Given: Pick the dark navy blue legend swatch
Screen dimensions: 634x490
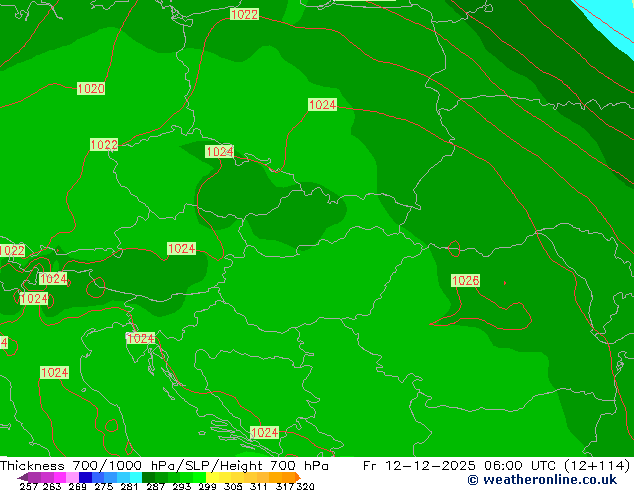Looking at the screenshot, I should 85,477.
